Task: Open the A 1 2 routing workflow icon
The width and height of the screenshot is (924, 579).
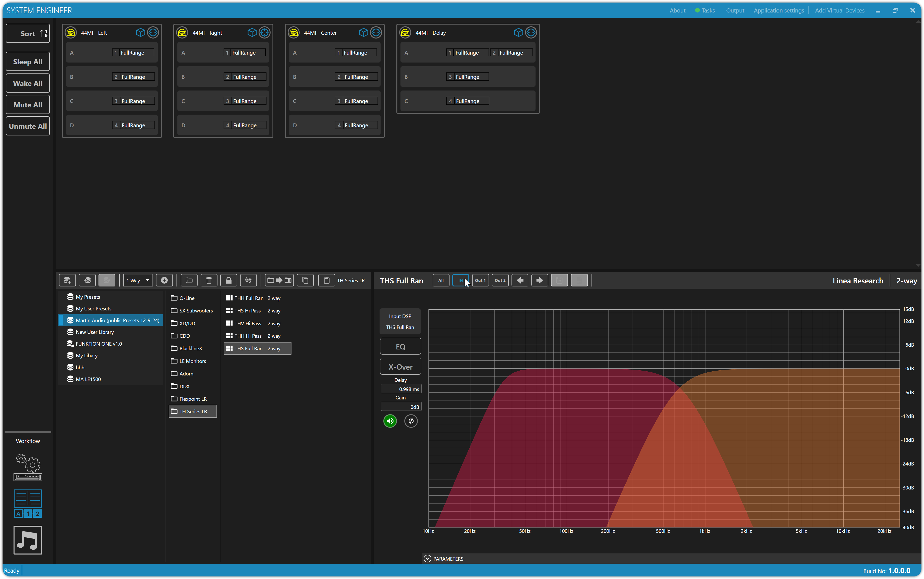Action: 28,504
